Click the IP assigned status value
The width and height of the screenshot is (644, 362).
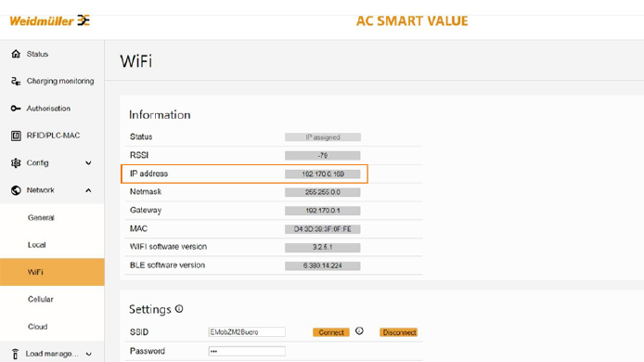(x=323, y=137)
